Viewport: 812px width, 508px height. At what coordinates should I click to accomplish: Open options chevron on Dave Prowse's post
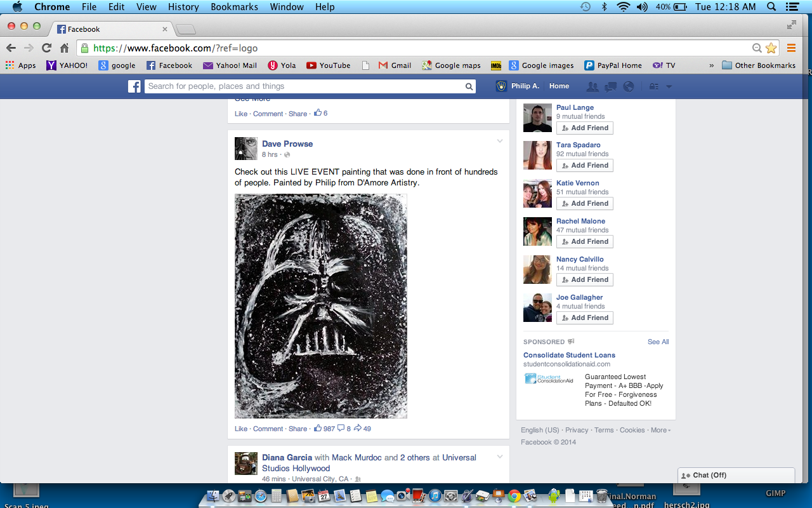500,141
